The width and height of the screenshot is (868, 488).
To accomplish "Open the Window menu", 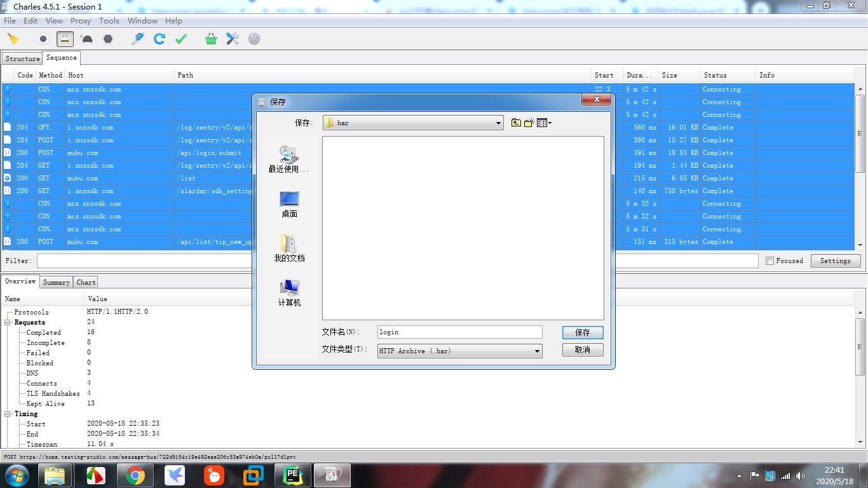I will click(x=142, y=21).
